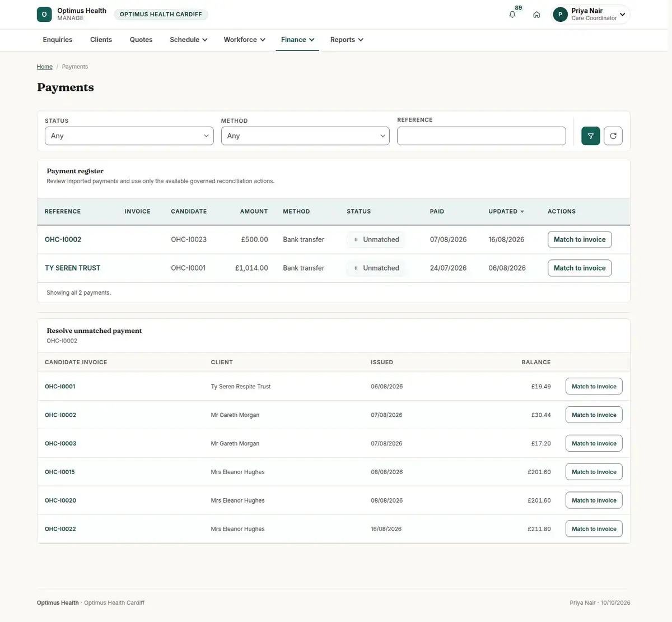Match to candidate invoice OHC-I0001
The height and width of the screenshot is (622, 672).
[x=594, y=387]
